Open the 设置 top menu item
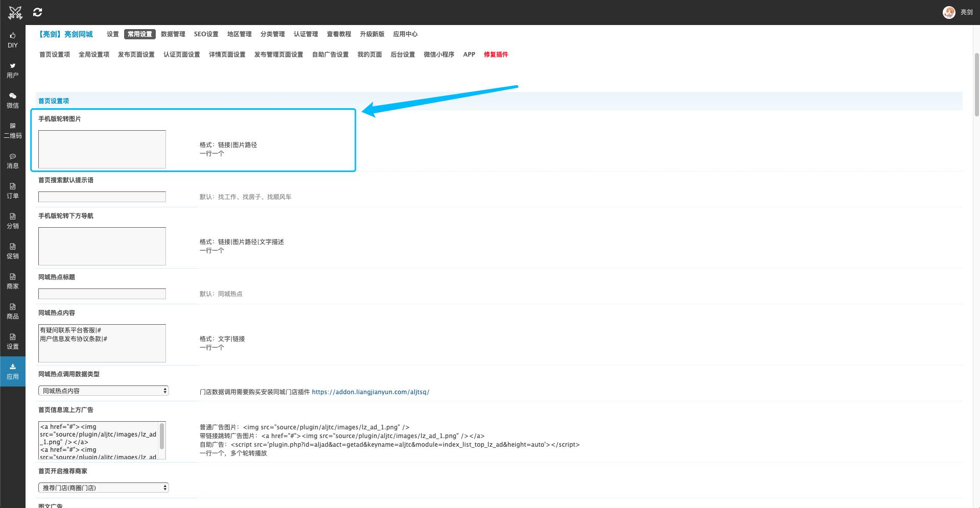The image size is (980, 508). (113, 34)
